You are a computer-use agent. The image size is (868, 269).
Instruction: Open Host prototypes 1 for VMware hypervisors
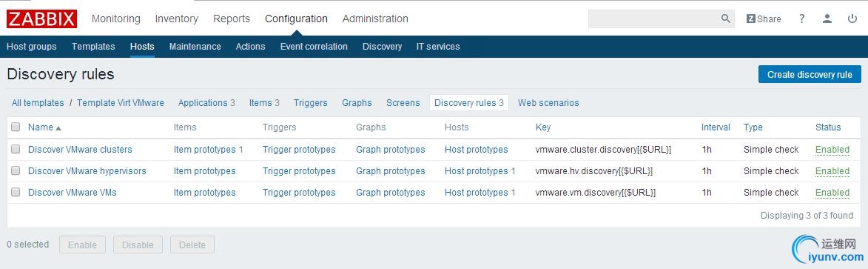(x=480, y=171)
